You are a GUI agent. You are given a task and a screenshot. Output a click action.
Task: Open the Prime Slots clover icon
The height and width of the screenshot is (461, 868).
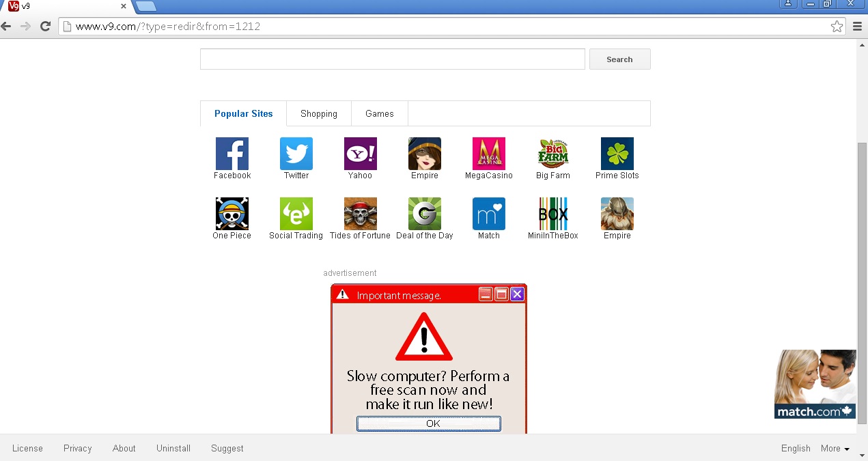pos(617,154)
